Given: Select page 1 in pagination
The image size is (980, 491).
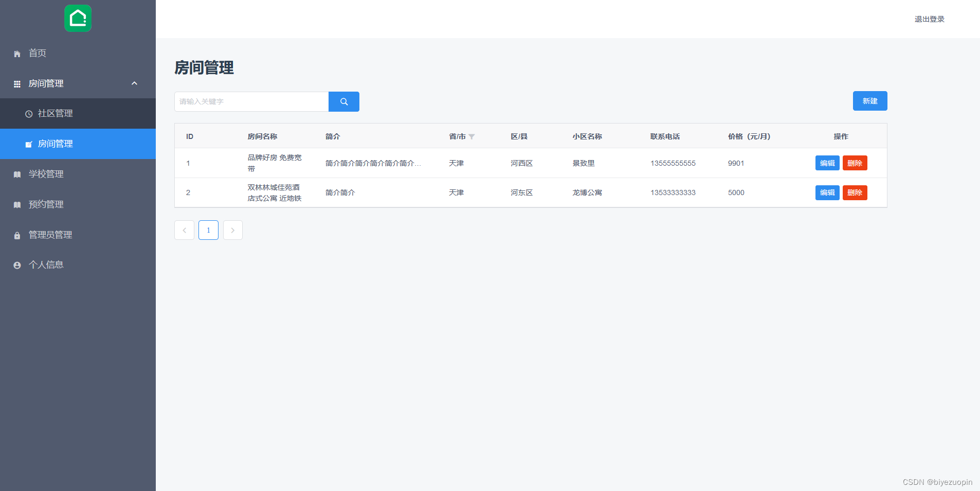Looking at the screenshot, I should coord(208,230).
